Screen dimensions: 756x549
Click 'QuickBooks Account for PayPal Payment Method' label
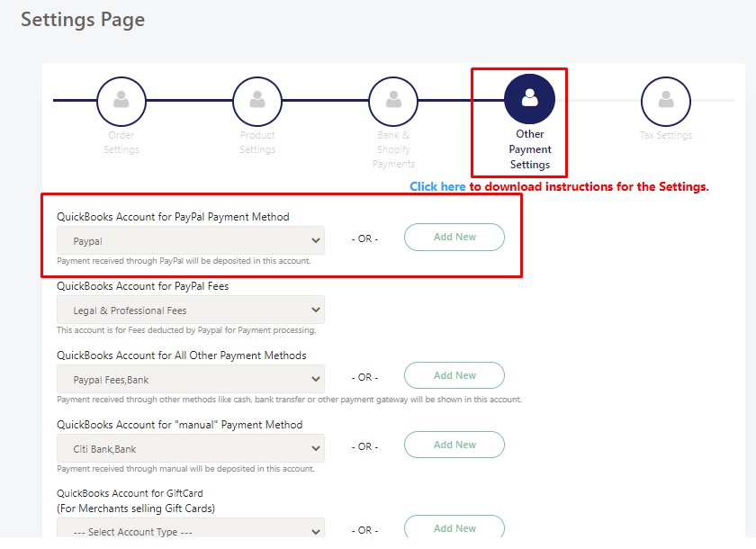tap(173, 217)
